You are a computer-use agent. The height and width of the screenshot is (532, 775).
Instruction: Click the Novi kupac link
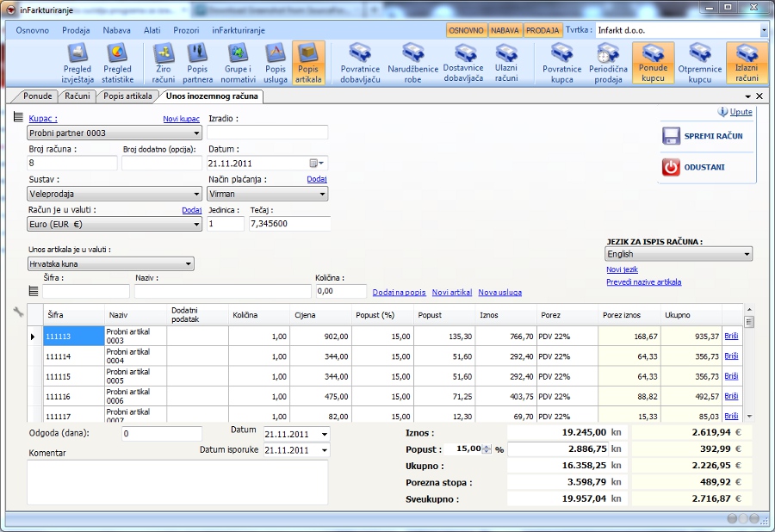[182, 119]
